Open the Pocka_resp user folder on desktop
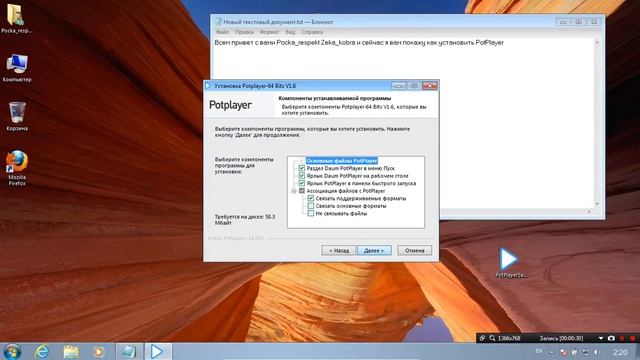Screen dimensions: 640x360 point(16,18)
